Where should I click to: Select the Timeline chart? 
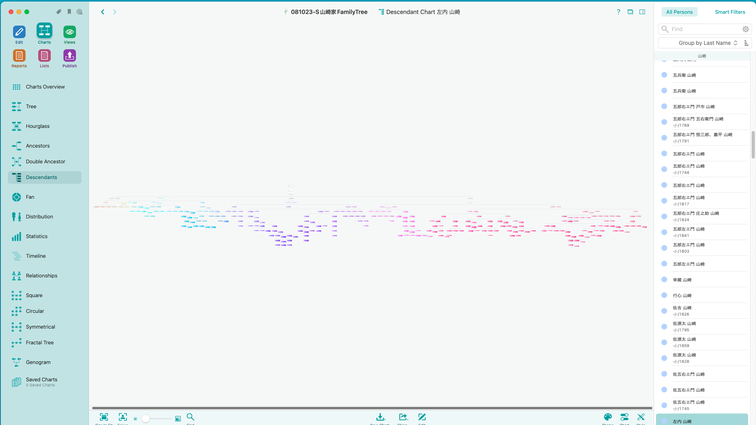coord(44,256)
